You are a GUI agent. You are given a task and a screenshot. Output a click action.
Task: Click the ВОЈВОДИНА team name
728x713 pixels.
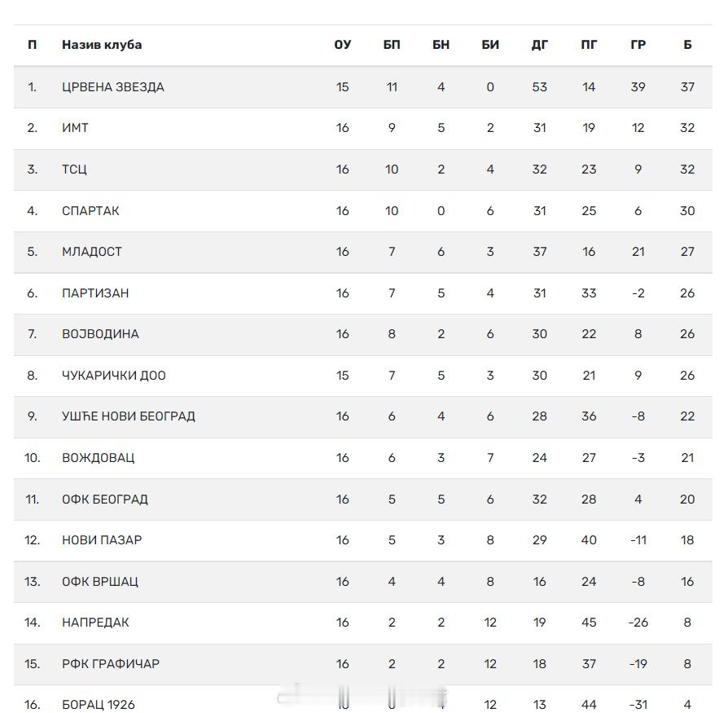(100, 333)
